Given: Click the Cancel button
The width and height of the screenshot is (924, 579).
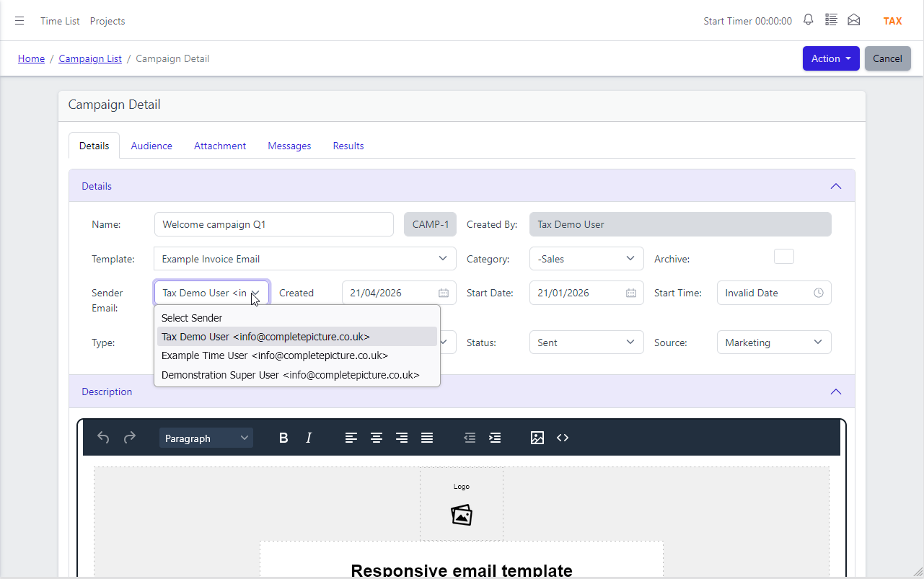Looking at the screenshot, I should tap(888, 58).
